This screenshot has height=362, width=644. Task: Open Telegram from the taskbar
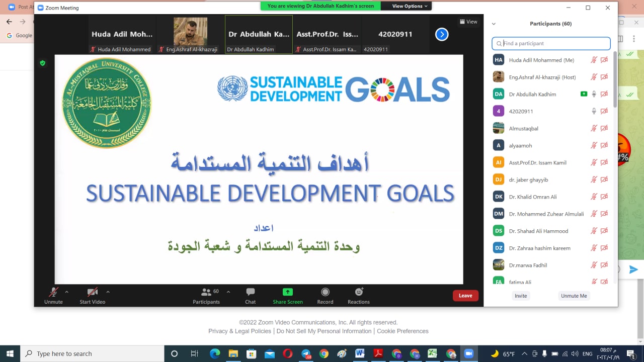[306, 353]
